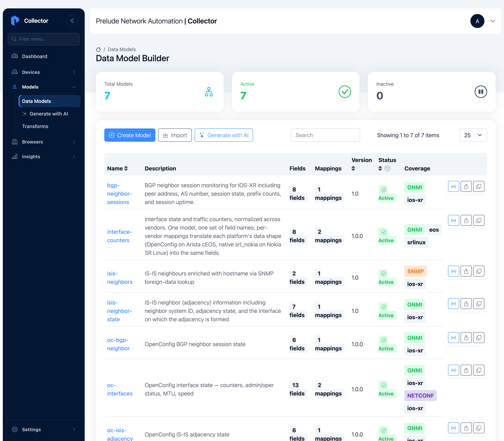This screenshot has width=504, height=441.
Task: Click Generate with AI toolbar button
Action: click(223, 135)
